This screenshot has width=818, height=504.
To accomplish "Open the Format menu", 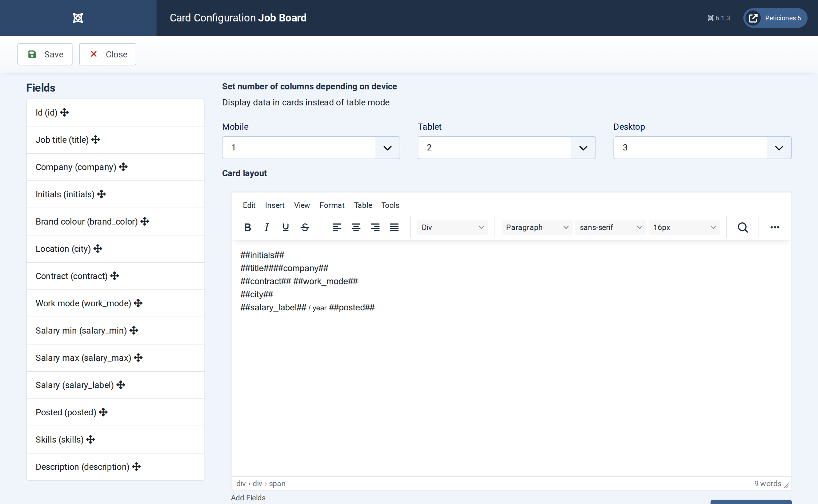I will 332,205.
